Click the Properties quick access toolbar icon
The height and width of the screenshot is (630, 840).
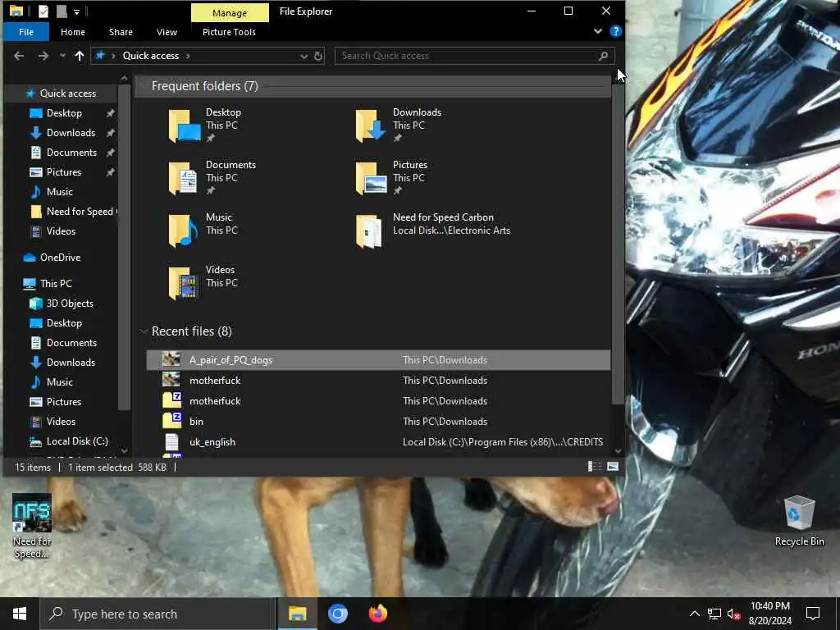43,11
